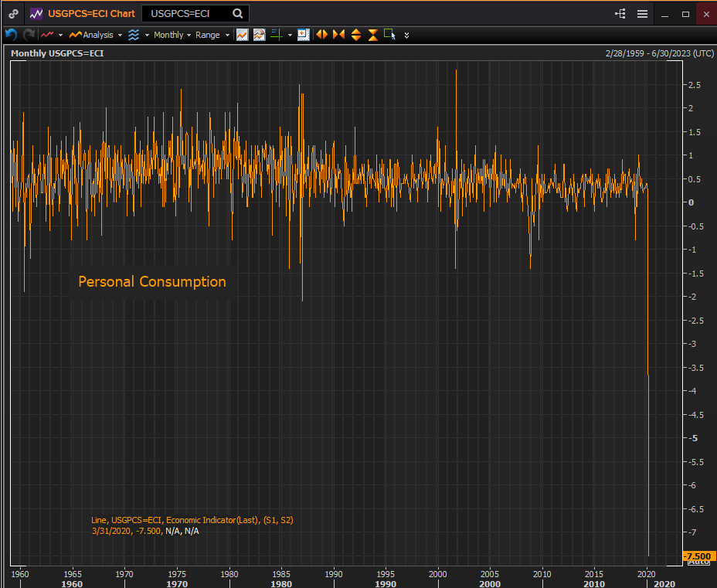Viewport: 717px width, 588px height.
Task: Open the hamburger menu in title bar
Action: point(642,14)
